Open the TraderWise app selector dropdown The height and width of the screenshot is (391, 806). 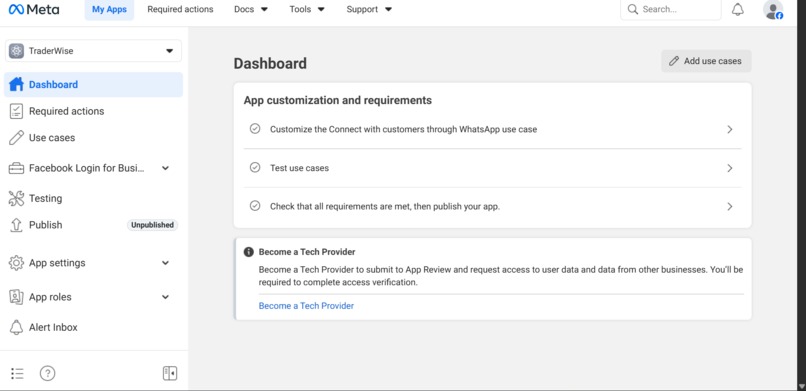click(94, 51)
